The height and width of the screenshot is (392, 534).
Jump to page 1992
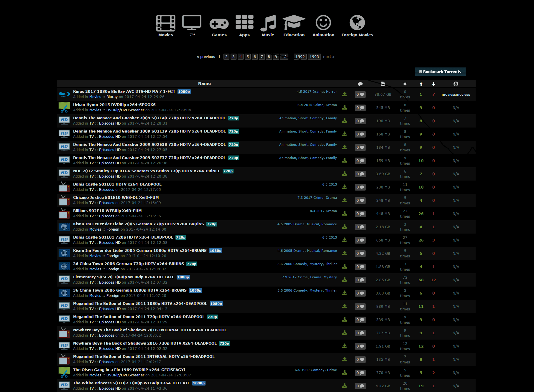pyautogui.click(x=300, y=57)
